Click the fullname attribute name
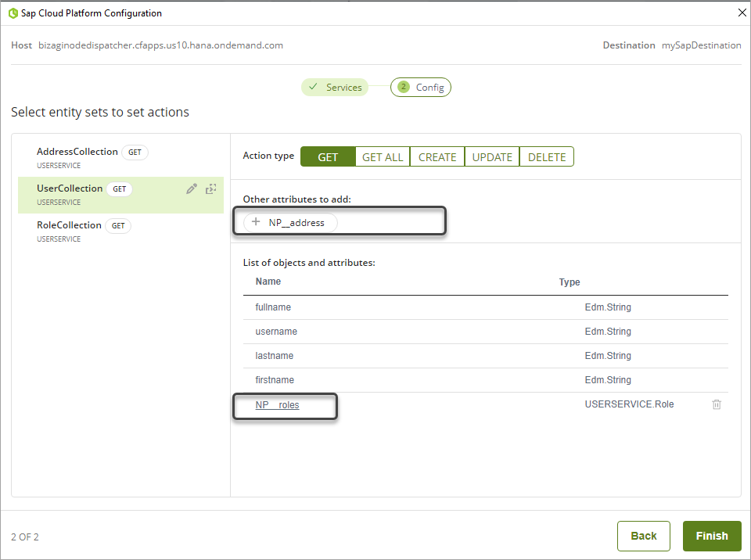Image resolution: width=751 pixels, height=560 pixels. [273, 307]
